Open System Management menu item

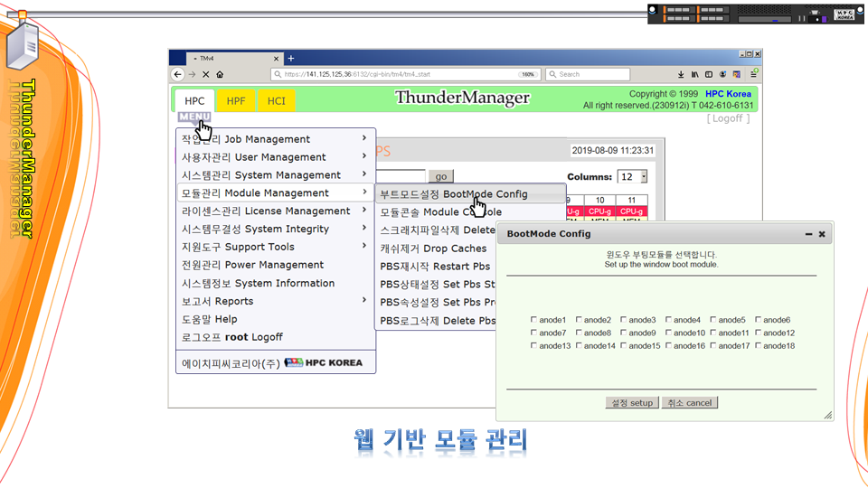[276, 174]
